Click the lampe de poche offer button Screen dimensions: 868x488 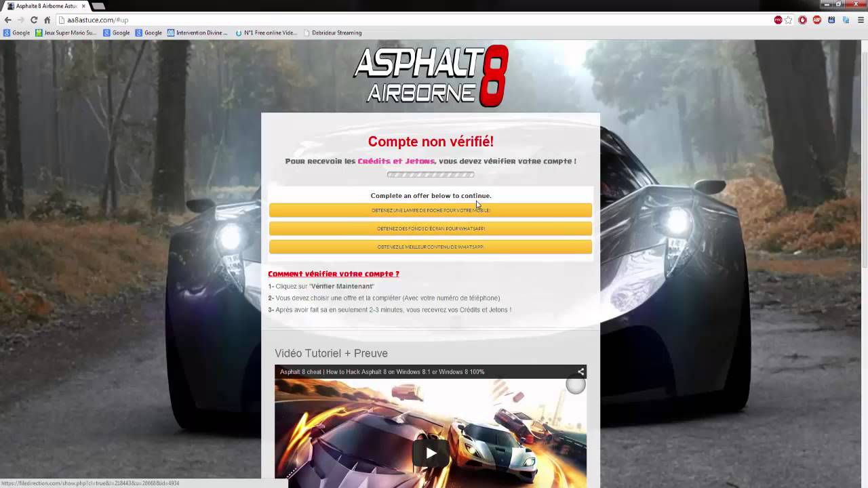431,210
